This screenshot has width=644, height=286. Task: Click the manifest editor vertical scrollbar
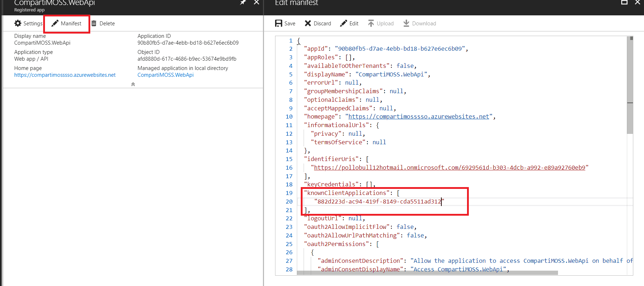(x=630, y=85)
